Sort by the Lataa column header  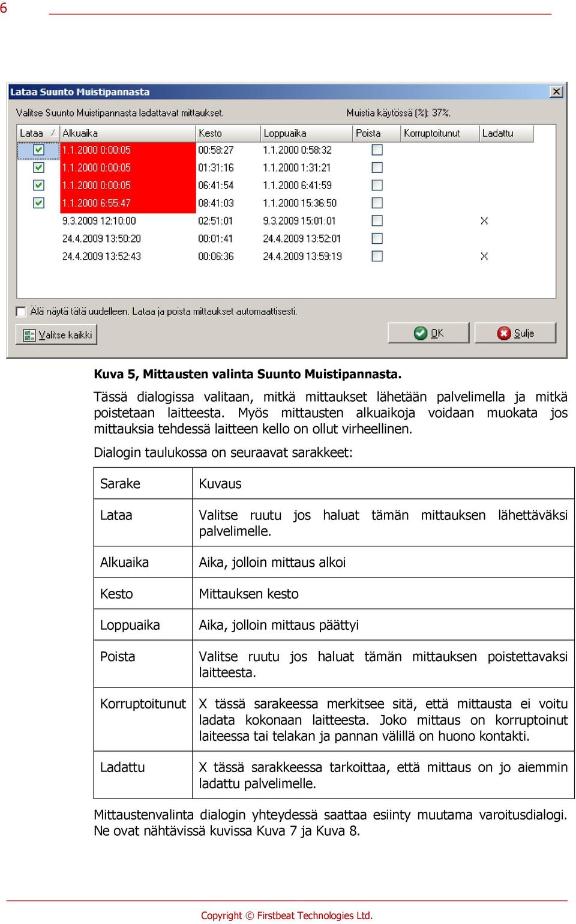pyautogui.click(x=38, y=133)
